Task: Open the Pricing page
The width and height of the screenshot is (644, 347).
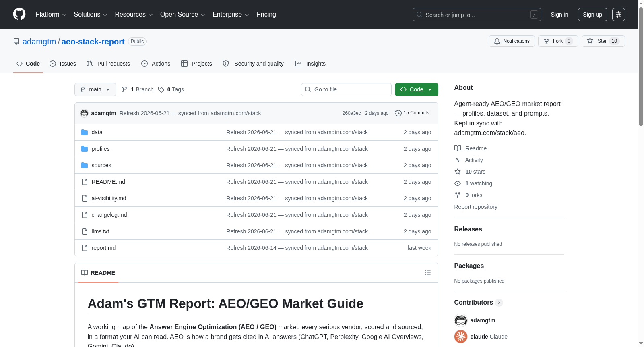Action: (x=266, y=15)
